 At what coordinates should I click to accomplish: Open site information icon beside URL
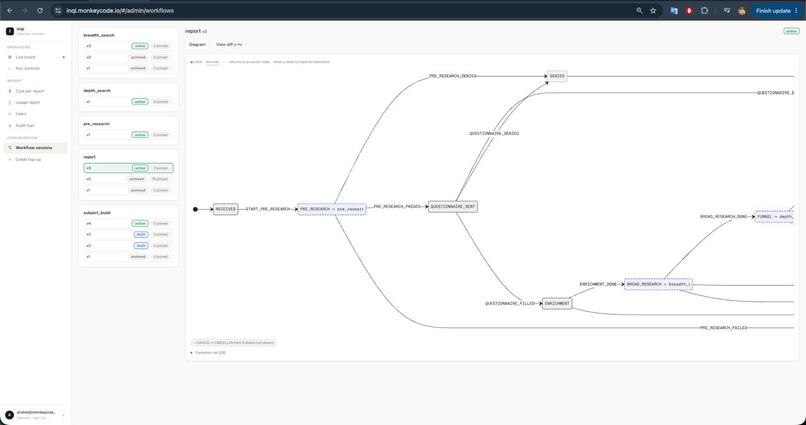pos(58,10)
